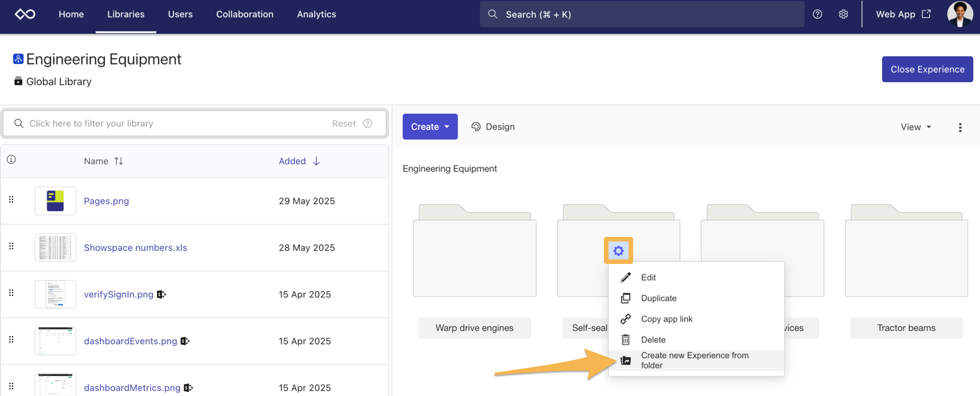Select Duplicate from the context menu
This screenshot has width=980, height=396.
pos(658,298)
